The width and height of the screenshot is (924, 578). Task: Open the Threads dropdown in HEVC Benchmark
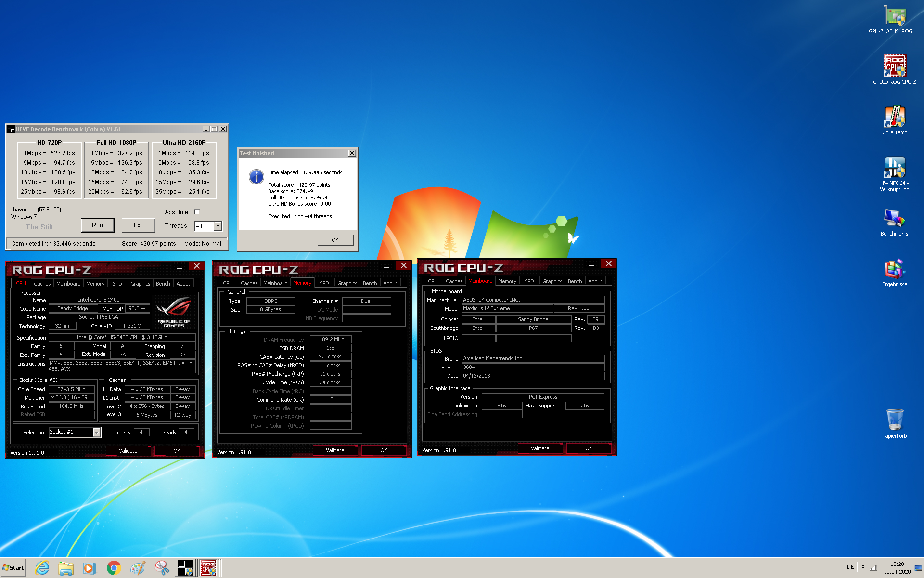click(x=218, y=226)
